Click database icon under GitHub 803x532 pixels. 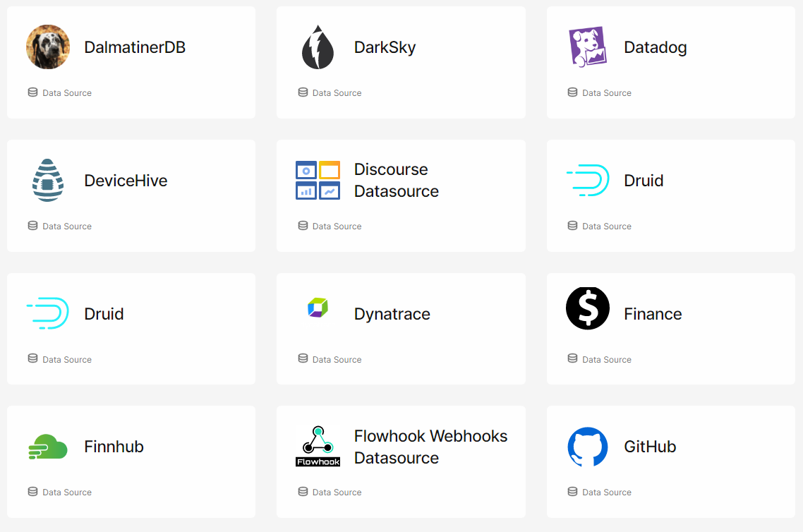point(572,492)
